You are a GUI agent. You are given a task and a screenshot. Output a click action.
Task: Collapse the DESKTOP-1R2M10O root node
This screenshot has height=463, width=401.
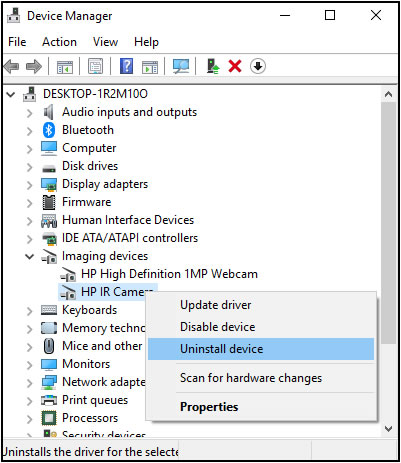click(11, 94)
